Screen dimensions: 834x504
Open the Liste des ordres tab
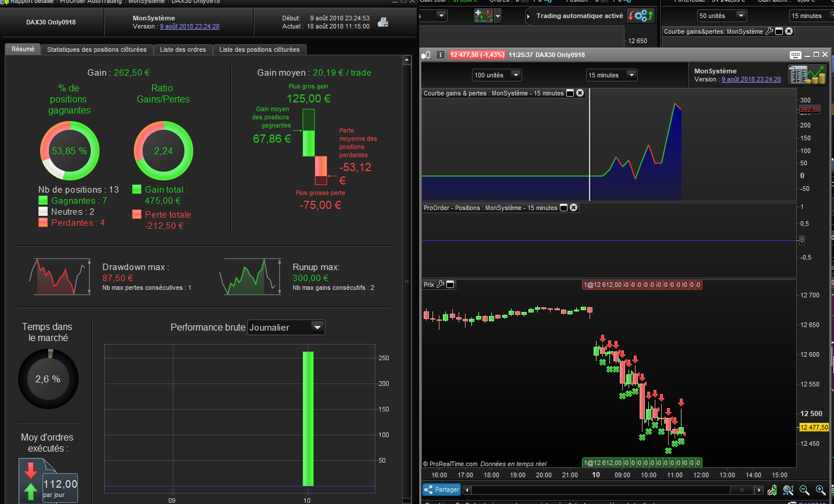click(183, 50)
